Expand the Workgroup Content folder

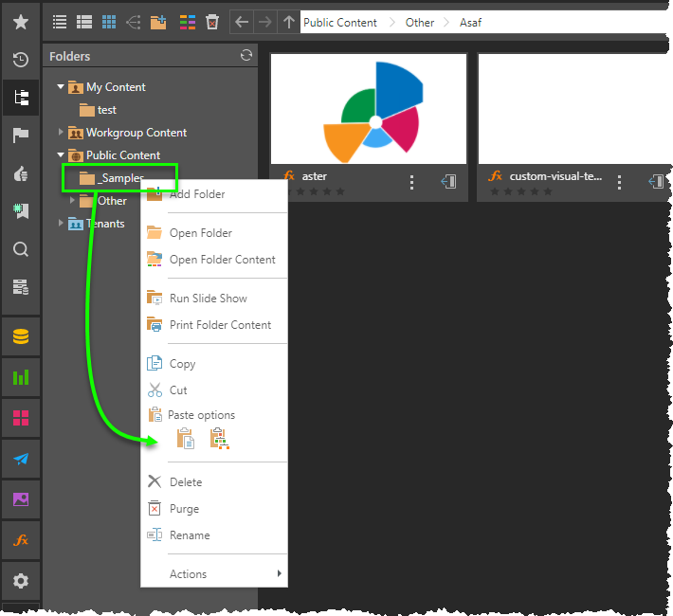tap(61, 133)
